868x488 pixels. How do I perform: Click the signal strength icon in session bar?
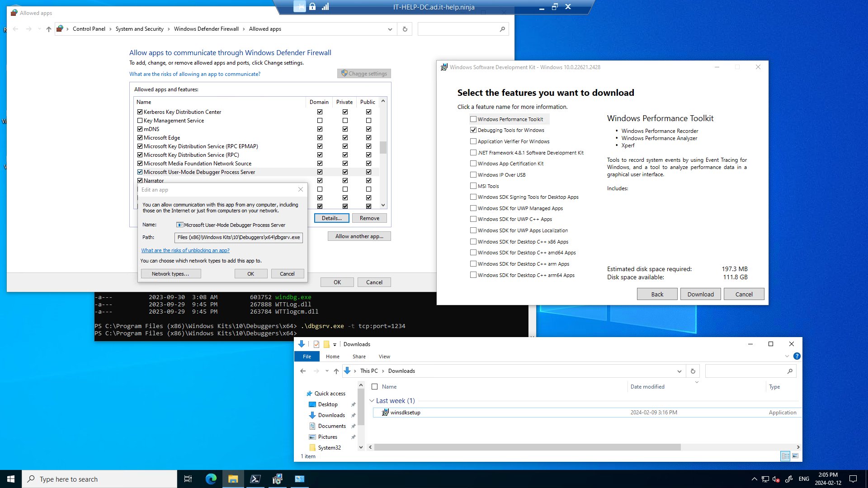click(325, 7)
